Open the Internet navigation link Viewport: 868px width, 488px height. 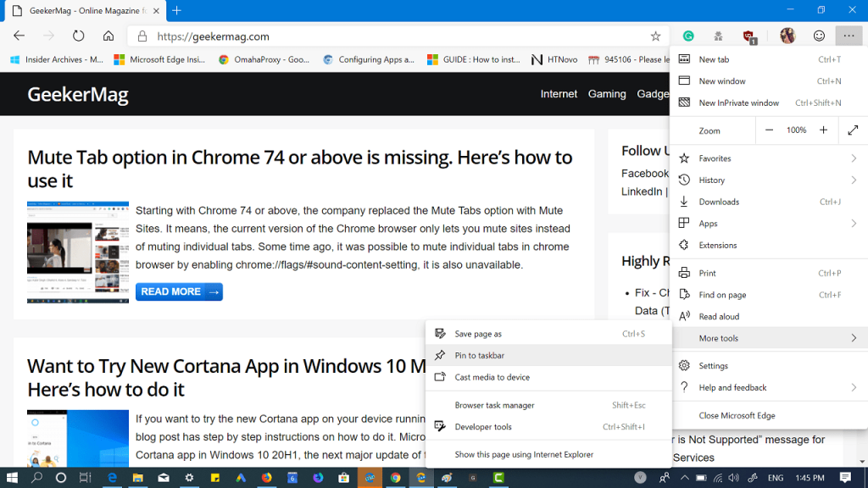coord(559,94)
